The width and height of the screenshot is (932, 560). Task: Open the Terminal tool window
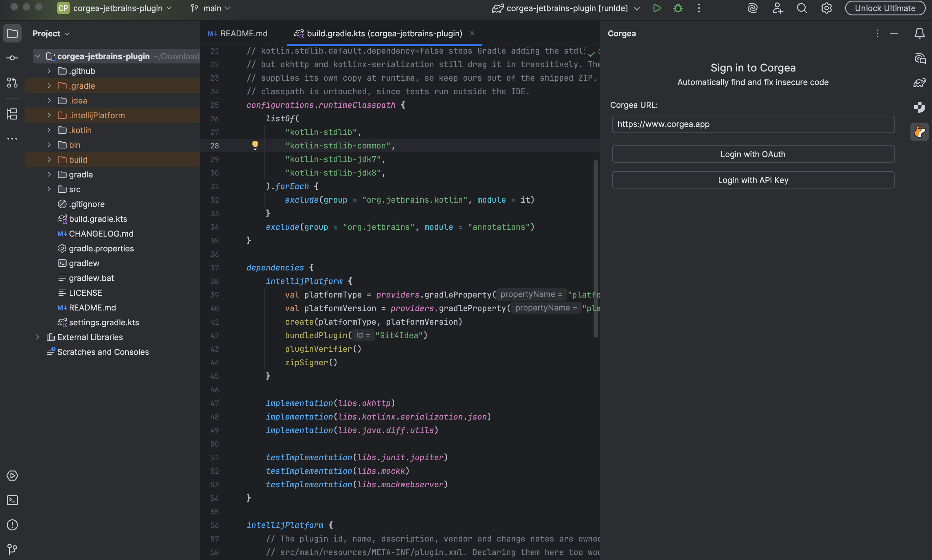tap(12, 500)
